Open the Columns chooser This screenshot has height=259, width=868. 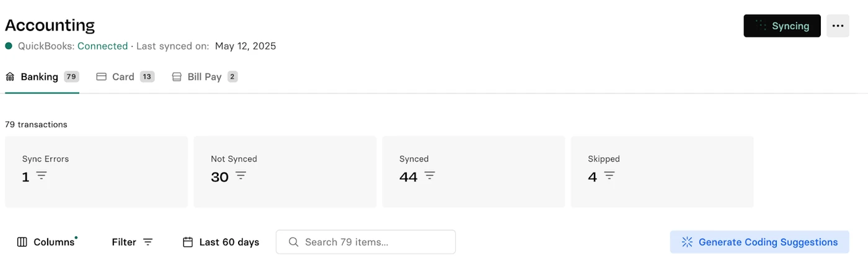(x=47, y=242)
